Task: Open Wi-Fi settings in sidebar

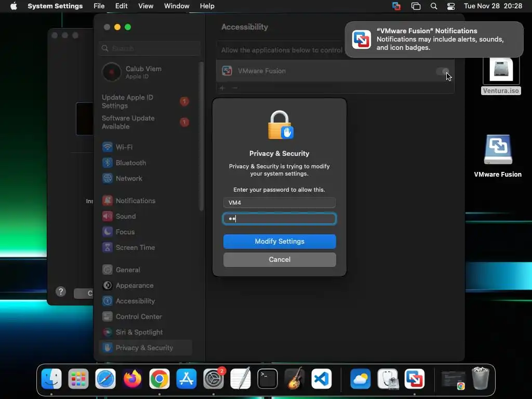Action: (x=146, y=147)
